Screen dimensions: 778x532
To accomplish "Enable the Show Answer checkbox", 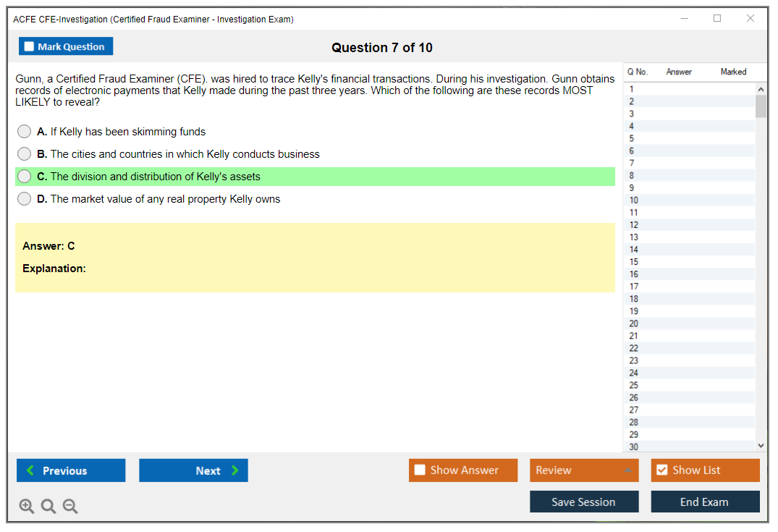I will pyautogui.click(x=420, y=470).
